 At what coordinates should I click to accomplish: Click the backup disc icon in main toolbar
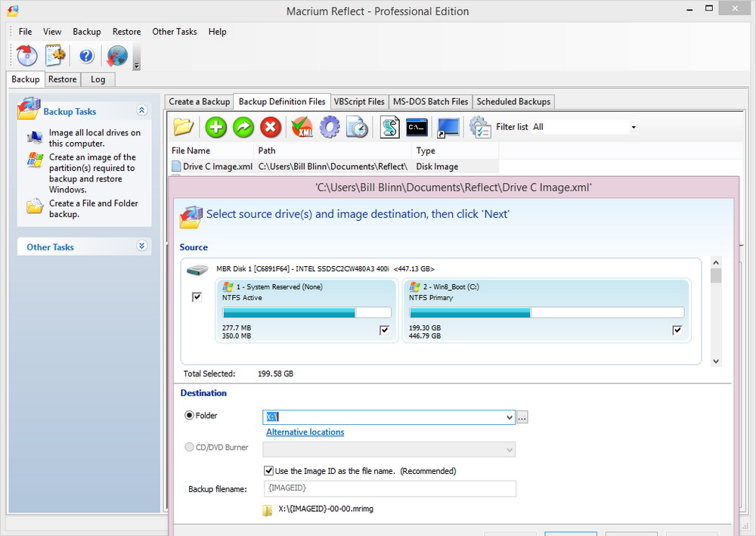coord(27,55)
